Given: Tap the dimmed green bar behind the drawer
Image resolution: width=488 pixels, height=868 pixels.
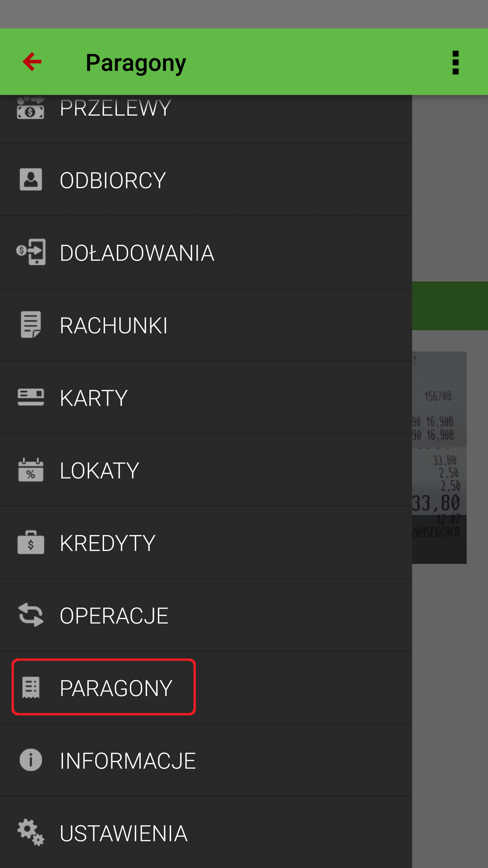Looking at the screenshot, I should (x=450, y=306).
